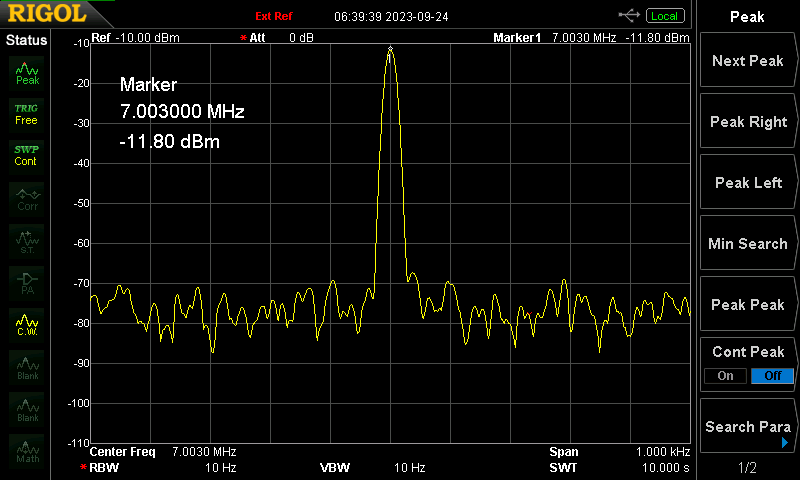800x480 pixels.
Task: Click the SWP Cont sweep status icon
Action: pos(27,156)
